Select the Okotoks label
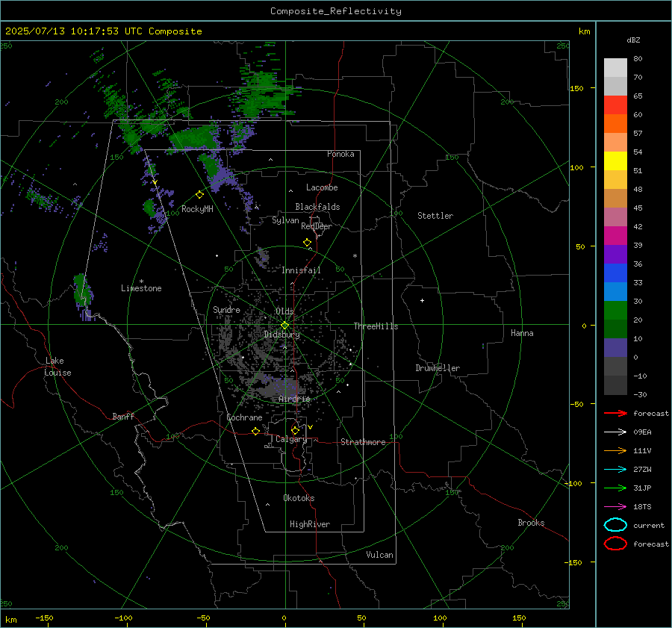672x628 pixels. point(299,498)
